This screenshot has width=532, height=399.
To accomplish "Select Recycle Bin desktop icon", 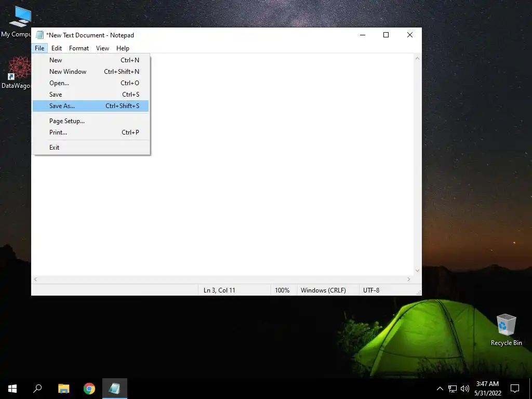I will (506, 330).
